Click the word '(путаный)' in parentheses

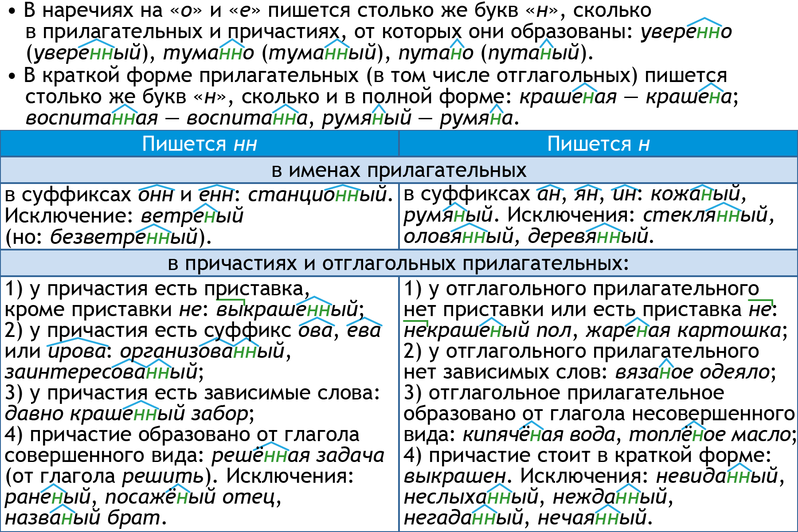point(534,53)
